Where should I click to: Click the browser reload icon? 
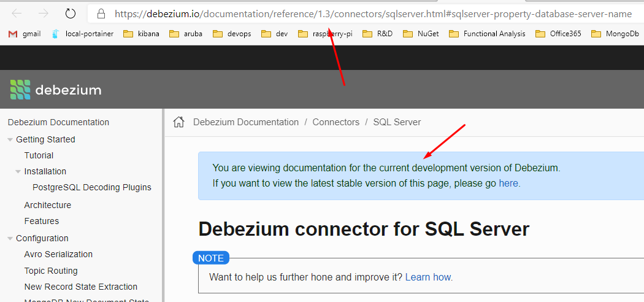[70, 14]
